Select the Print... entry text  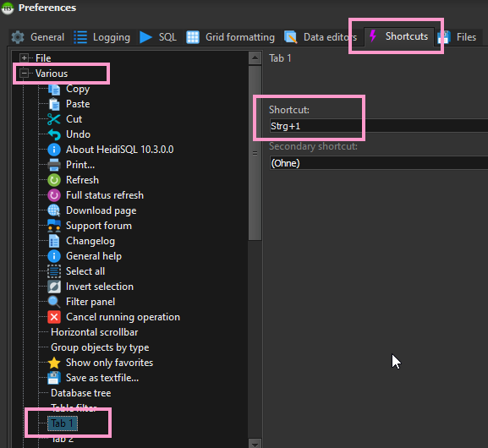(x=80, y=165)
